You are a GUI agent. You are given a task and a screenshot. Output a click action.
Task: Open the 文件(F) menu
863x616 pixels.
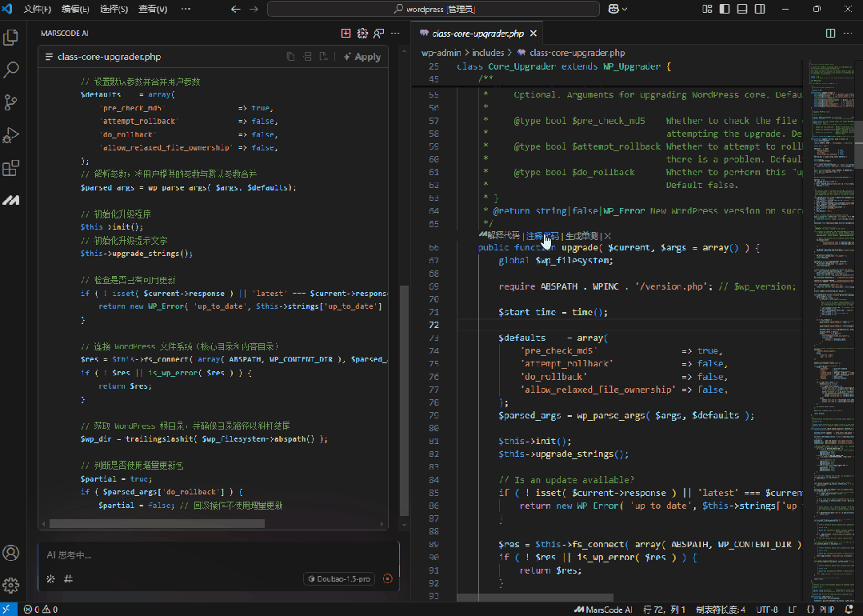coord(38,9)
